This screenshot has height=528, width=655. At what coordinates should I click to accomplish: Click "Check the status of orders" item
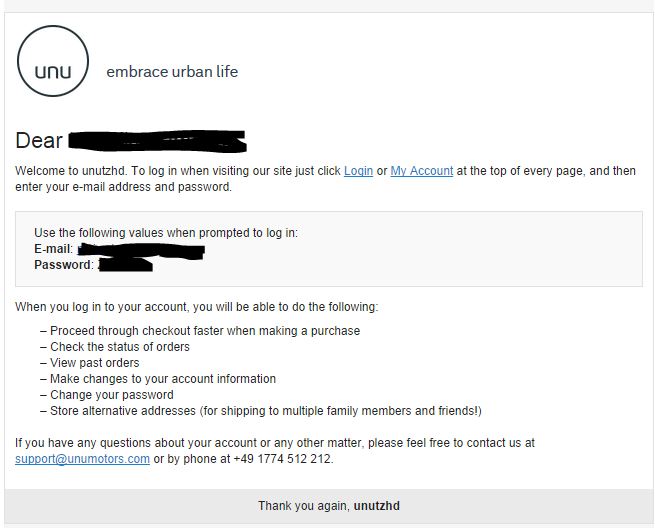[x=120, y=347]
